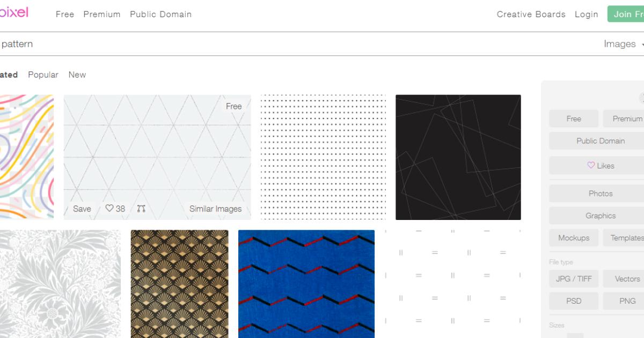Toggle the Premium filter in sidebar

tap(624, 119)
